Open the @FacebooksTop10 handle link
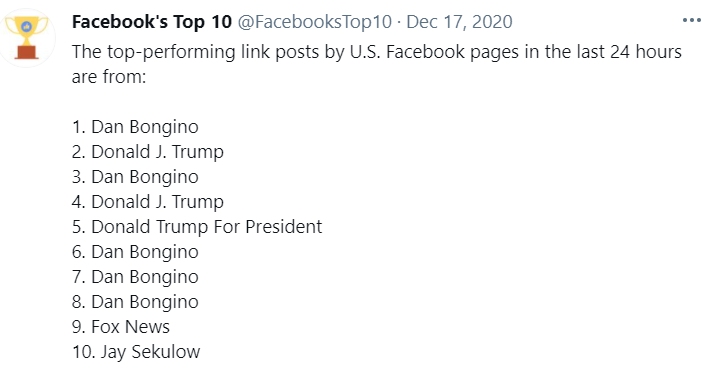 tap(315, 22)
